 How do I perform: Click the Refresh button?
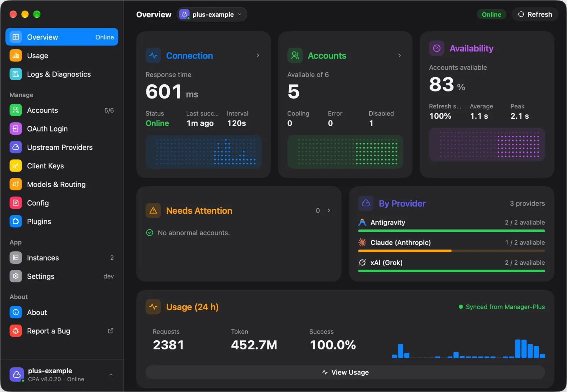pyautogui.click(x=535, y=15)
